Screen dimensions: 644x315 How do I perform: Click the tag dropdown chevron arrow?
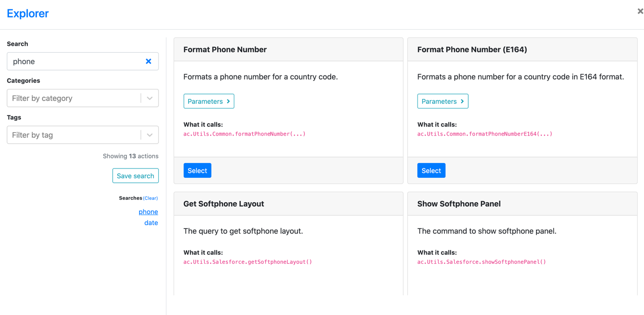click(x=149, y=135)
